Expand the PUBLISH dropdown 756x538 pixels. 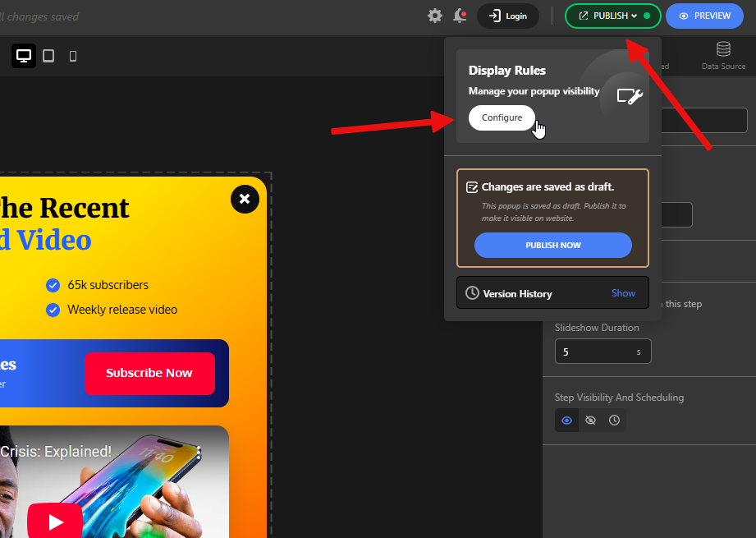pyautogui.click(x=613, y=16)
